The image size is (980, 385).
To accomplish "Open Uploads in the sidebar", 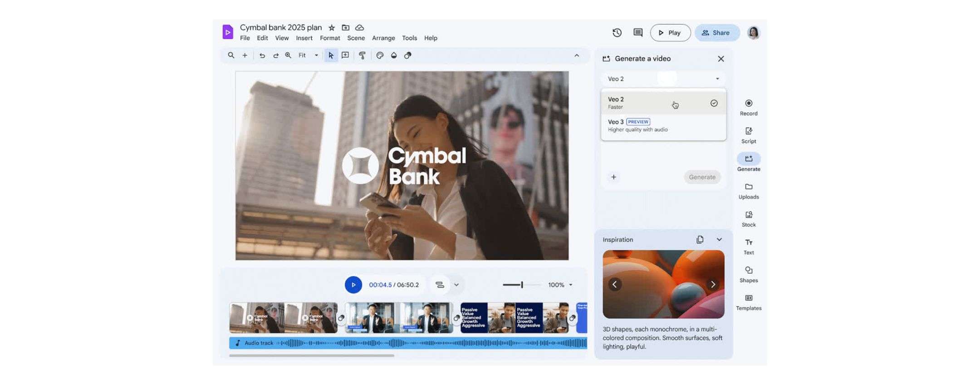I will [x=749, y=191].
